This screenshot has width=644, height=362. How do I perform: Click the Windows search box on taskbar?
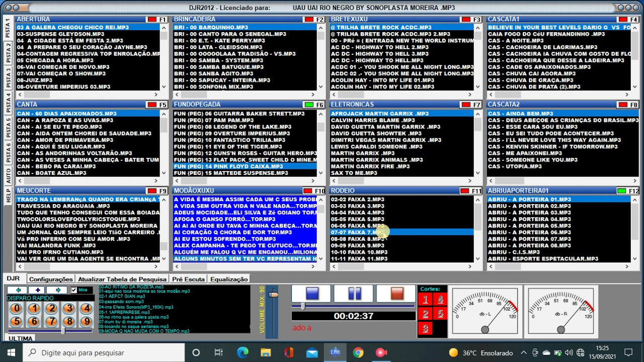tap(104, 352)
